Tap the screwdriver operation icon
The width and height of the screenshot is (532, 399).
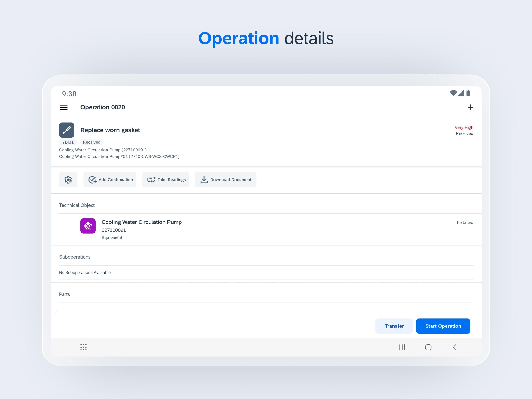tap(67, 130)
